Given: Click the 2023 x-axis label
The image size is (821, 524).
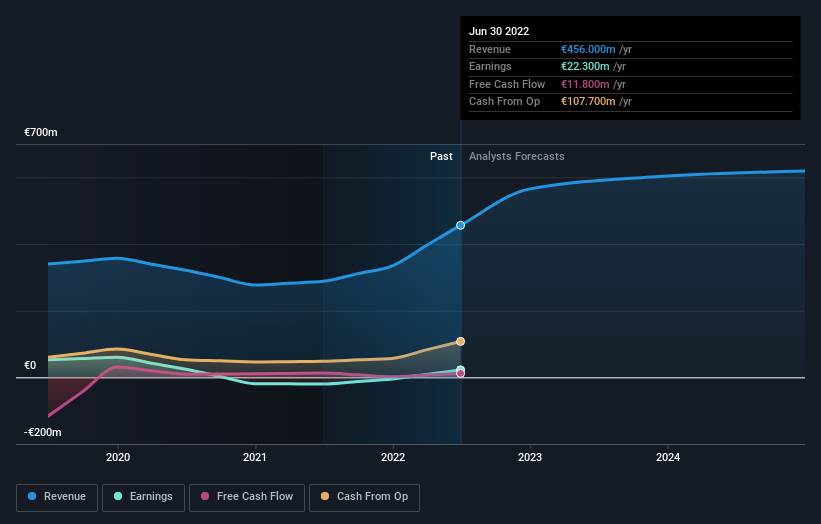Looking at the screenshot, I should [530, 457].
